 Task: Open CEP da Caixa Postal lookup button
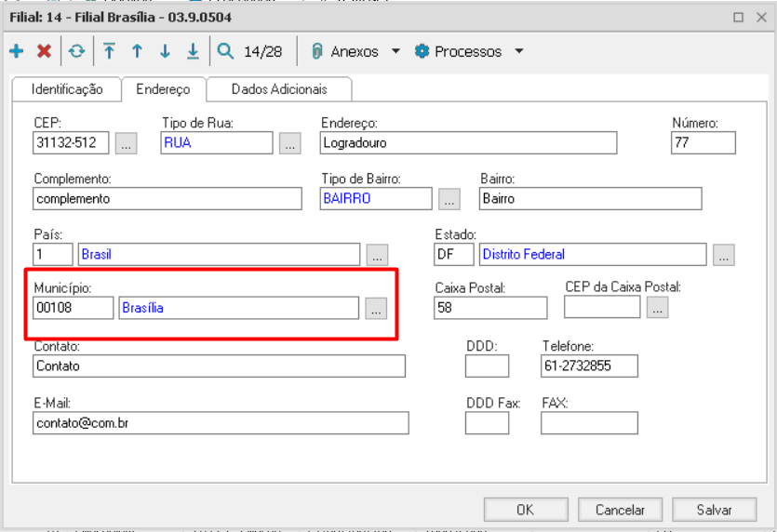point(658,308)
